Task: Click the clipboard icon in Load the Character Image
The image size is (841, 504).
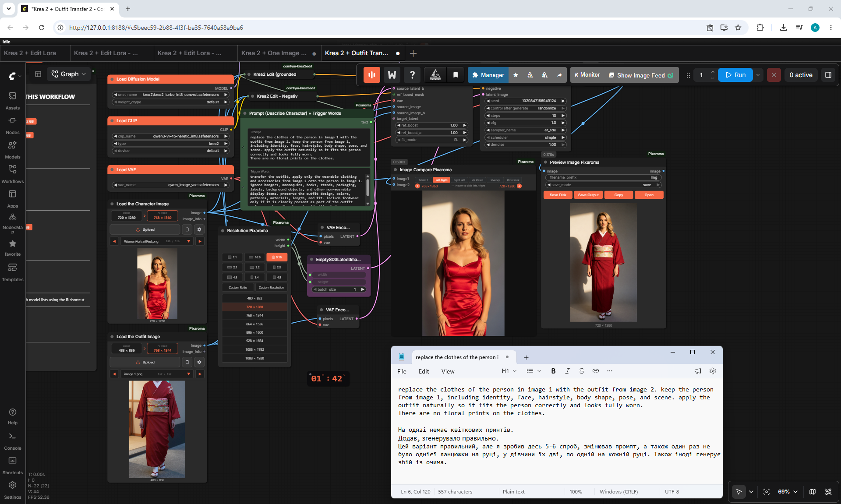Action: point(187,229)
